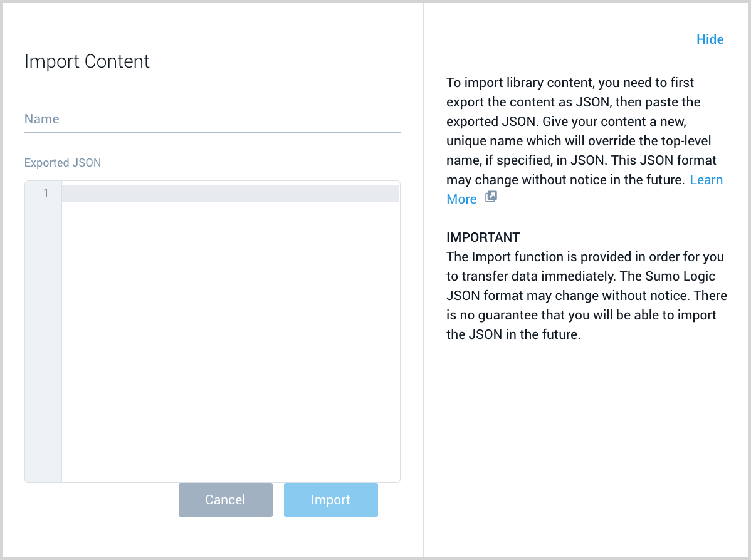Image resolution: width=751 pixels, height=560 pixels.
Task: Dismiss the dialog with Cancel
Action: tap(225, 499)
